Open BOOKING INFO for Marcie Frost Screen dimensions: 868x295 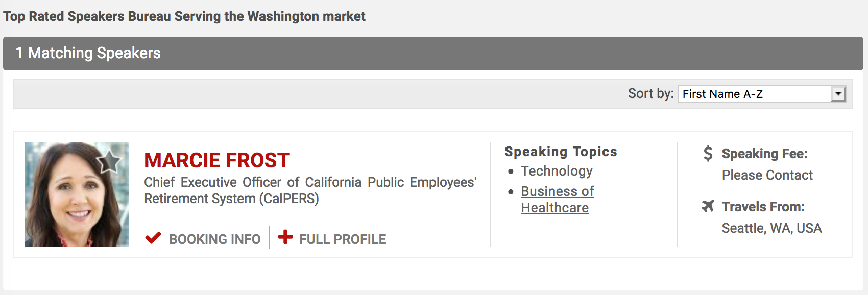pyautogui.click(x=214, y=239)
